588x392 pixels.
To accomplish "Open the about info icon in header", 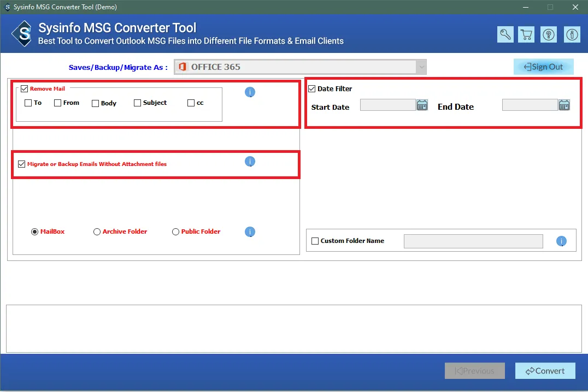I will coord(572,34).
